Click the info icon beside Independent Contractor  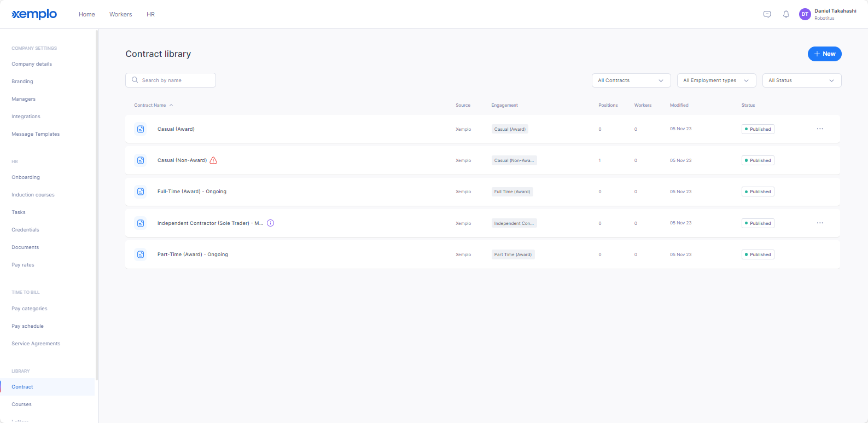270,223
